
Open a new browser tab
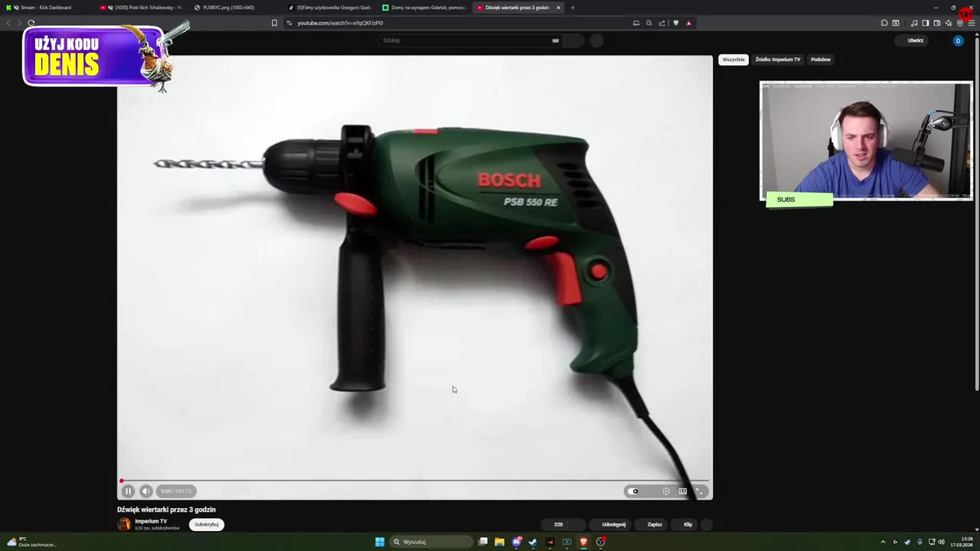click(x=573, y=8)
